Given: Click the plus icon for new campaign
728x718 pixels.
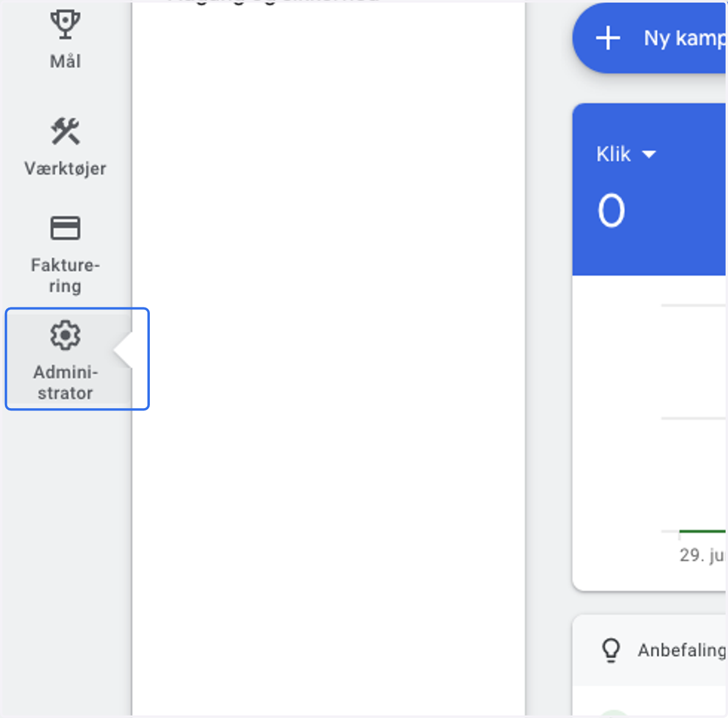Looking at the screenshot, I should coord(608,38).
